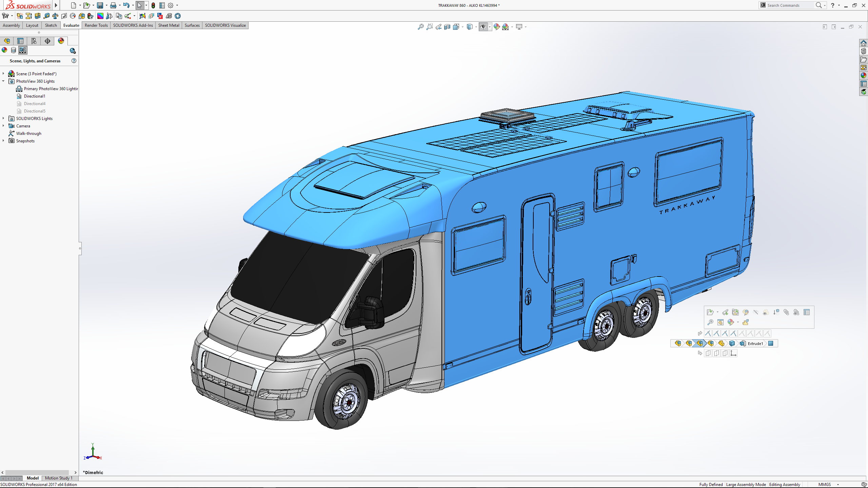Collapse the PhotoView 360 Lights node
This screenshot has width=868, height=488.
3,81
